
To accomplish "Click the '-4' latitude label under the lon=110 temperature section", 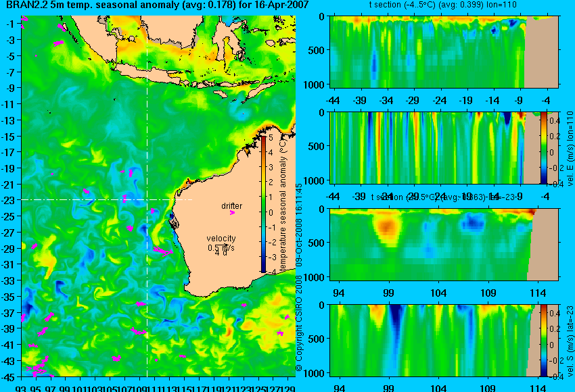I will (545, 101).
